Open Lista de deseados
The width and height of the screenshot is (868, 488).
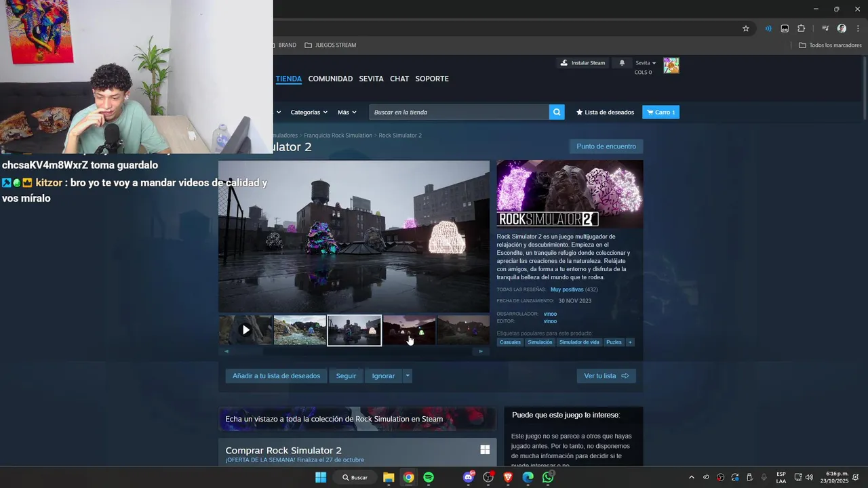605,112
